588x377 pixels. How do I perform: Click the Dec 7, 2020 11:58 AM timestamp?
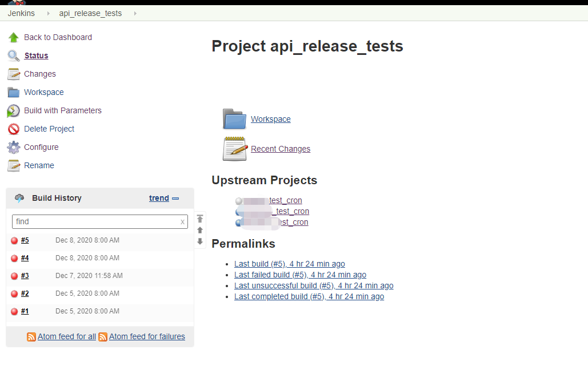pos(89,276)
